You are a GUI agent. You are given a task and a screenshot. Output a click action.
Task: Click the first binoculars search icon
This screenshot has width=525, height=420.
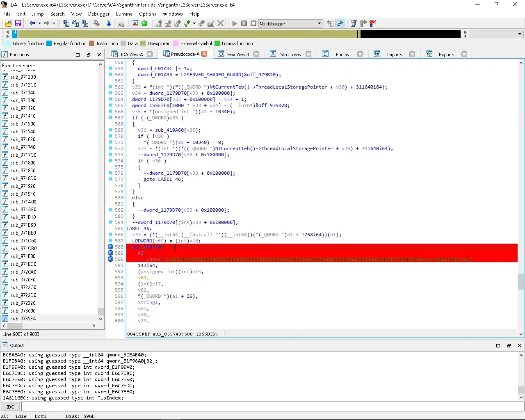click(66, 23)
